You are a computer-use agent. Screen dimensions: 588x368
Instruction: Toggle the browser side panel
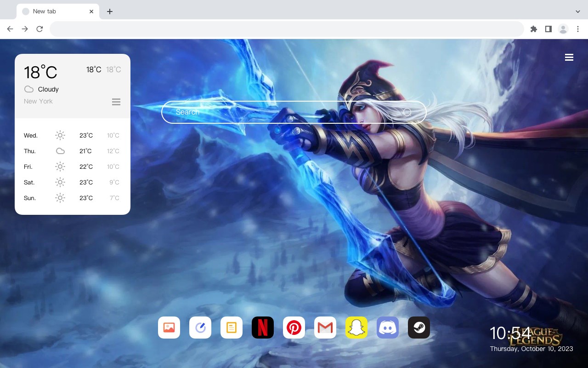[548, 29]
